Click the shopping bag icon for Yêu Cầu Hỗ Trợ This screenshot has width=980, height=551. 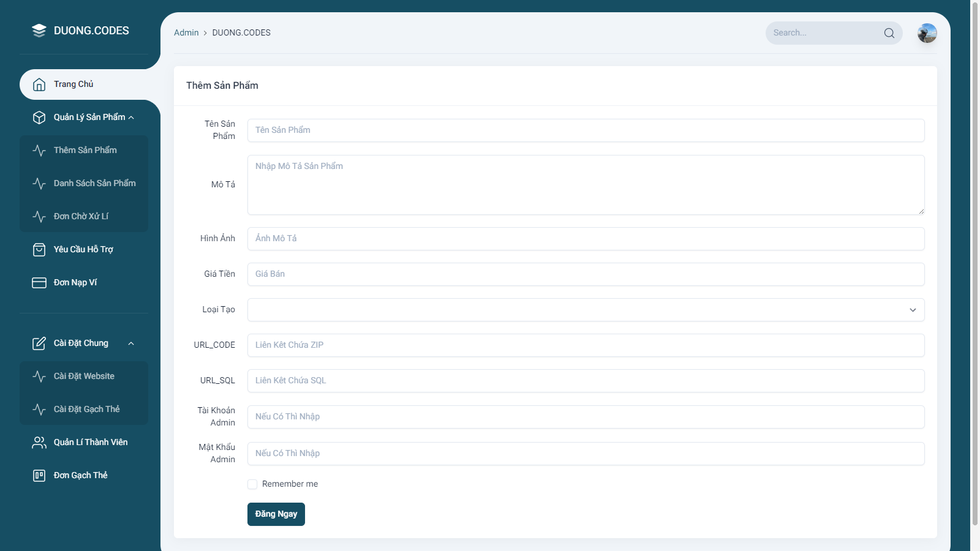39,250
